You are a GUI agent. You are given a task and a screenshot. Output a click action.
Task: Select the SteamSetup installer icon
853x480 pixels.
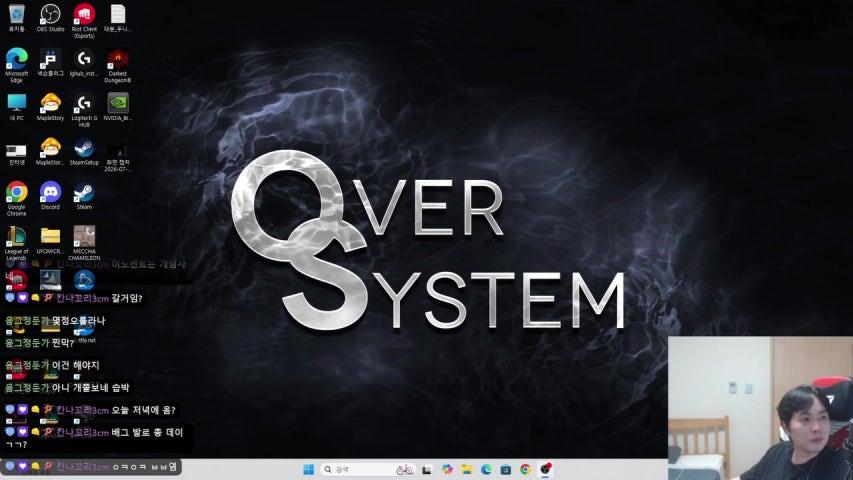(84, 151)
